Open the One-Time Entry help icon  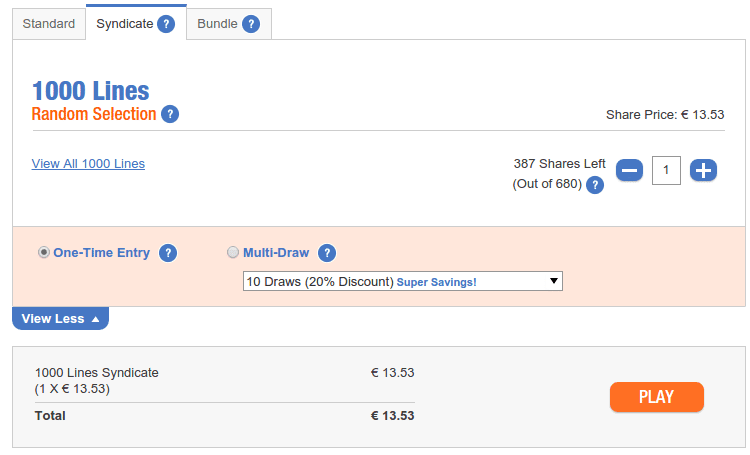168,253
